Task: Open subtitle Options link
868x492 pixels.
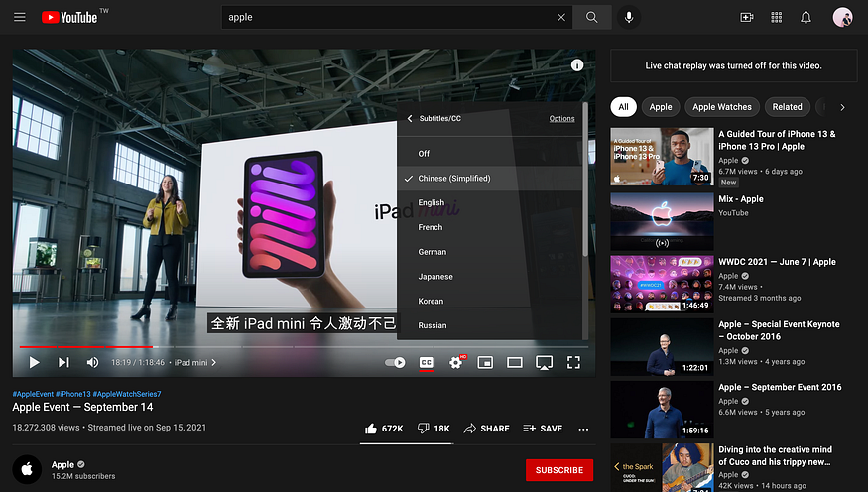Action: 561,118
